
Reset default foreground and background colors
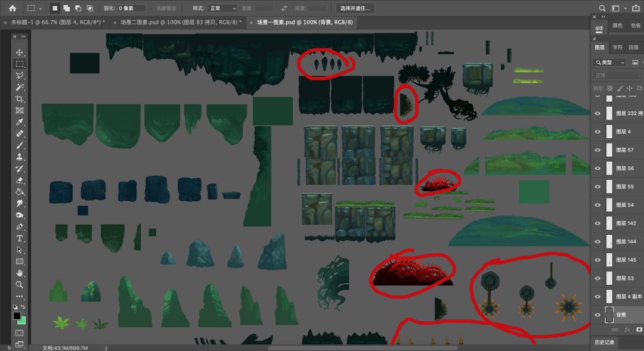15,307
